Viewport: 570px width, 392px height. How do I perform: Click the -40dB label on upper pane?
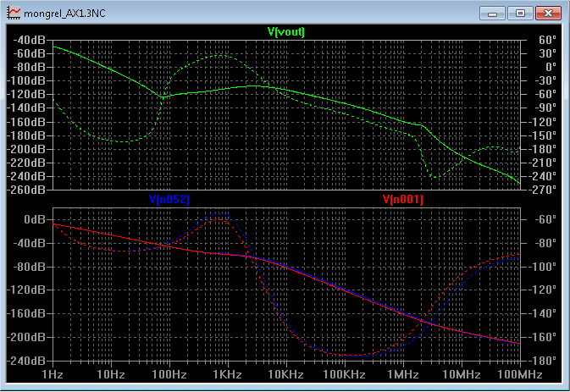pos(29,40)
